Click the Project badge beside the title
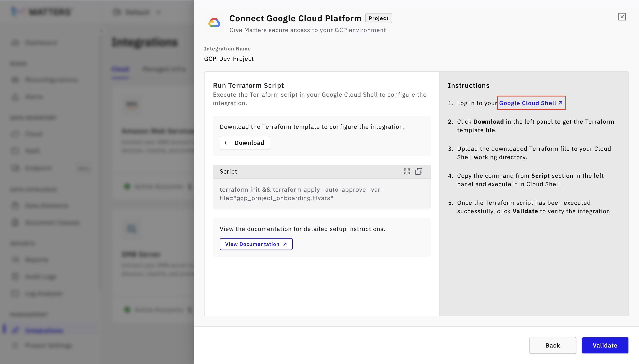 (x=378, y=18)
